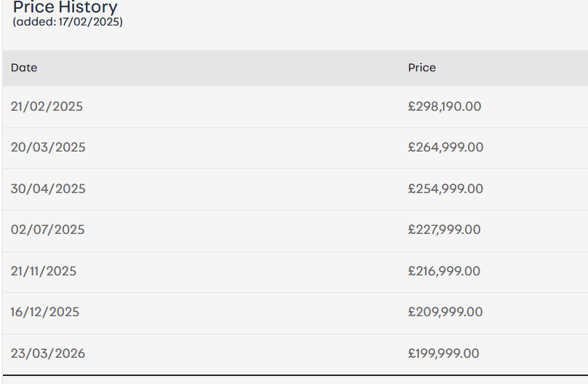588x384 pixels.
Task: Select the 30/04/2025 date cell
Action: point(48,189)
